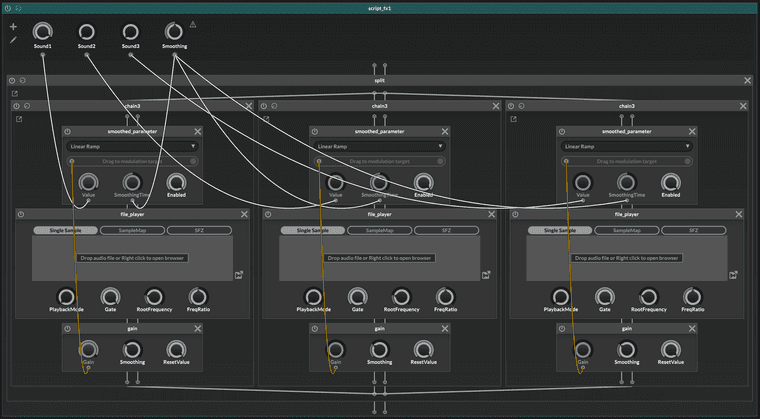The image size is (760, 419).
Task: Click 'Drag to modulation target' in the first smoothed_parameter
Action: coord(132,161)
